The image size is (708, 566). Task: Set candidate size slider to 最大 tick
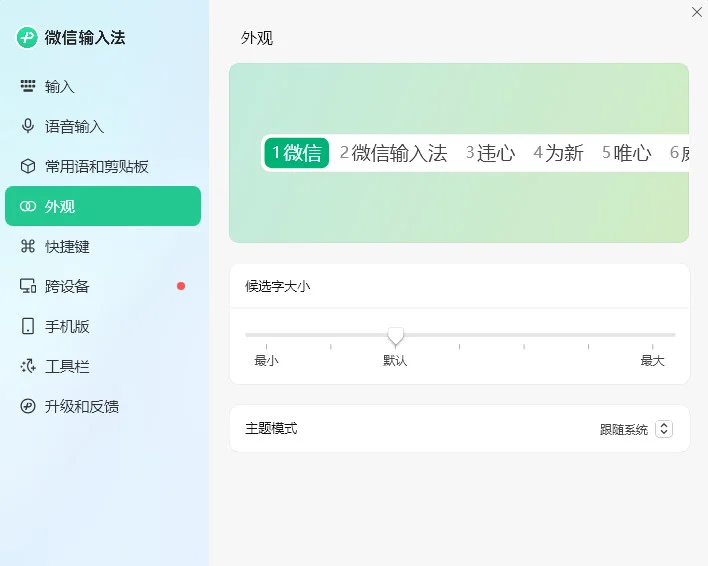652,346
